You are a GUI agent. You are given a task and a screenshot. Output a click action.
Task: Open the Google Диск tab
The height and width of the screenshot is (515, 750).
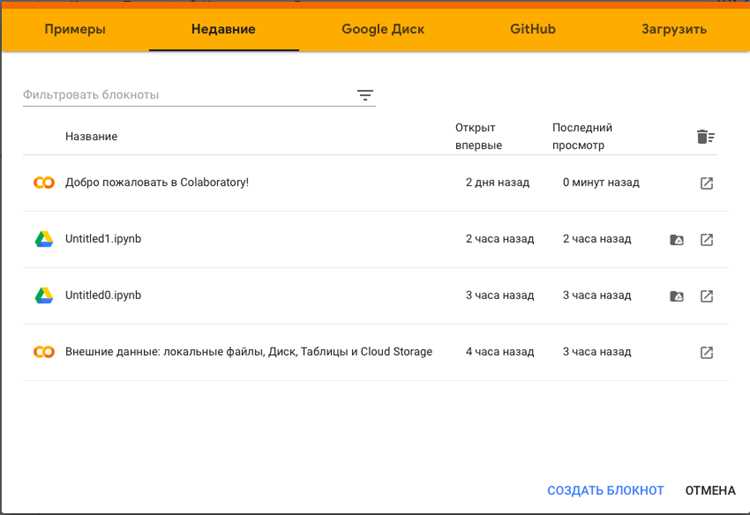pyautogui.click(x=383, y=29)
